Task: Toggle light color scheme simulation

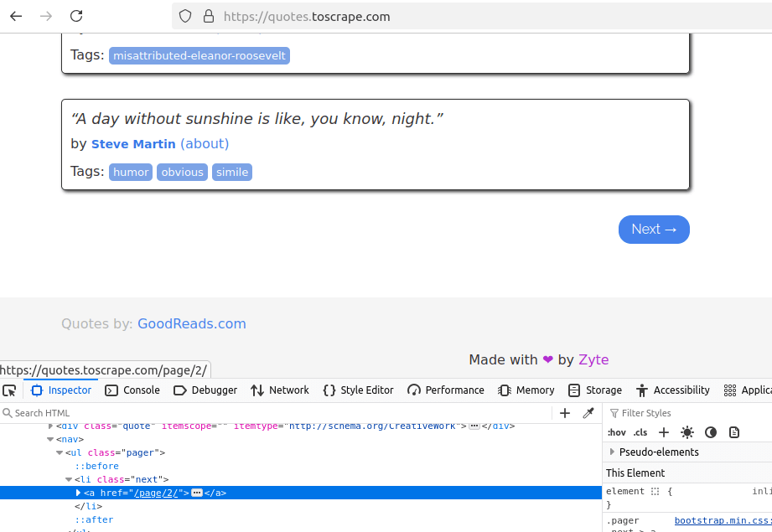Action: coord(687,432)
